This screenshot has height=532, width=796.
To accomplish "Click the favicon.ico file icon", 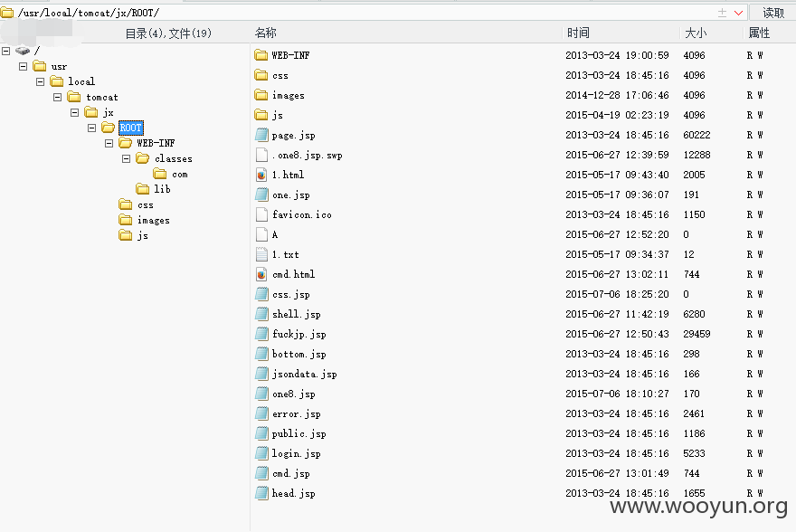I will 261,214.
